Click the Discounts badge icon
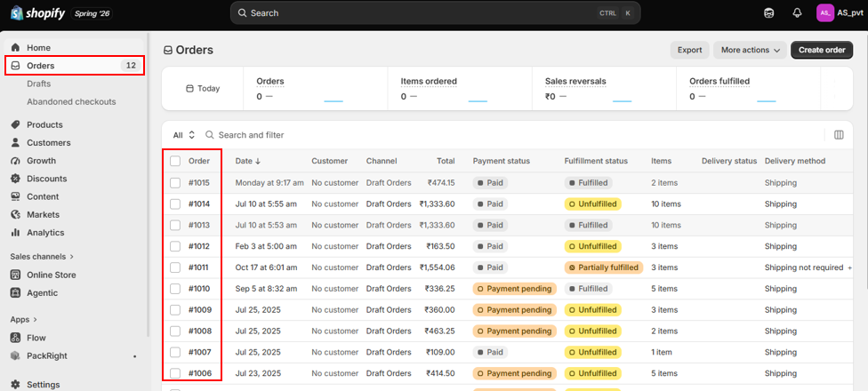 click(x=15, y=179)
